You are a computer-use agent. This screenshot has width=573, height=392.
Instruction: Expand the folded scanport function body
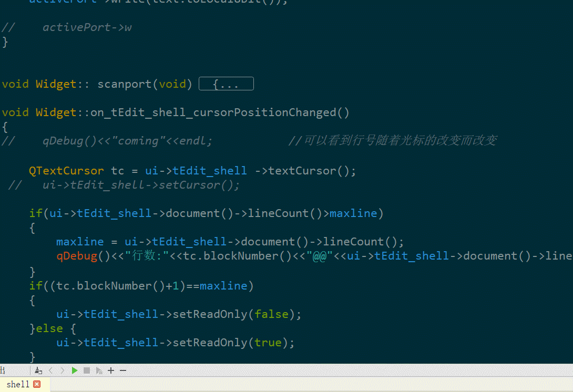point(226,84)
